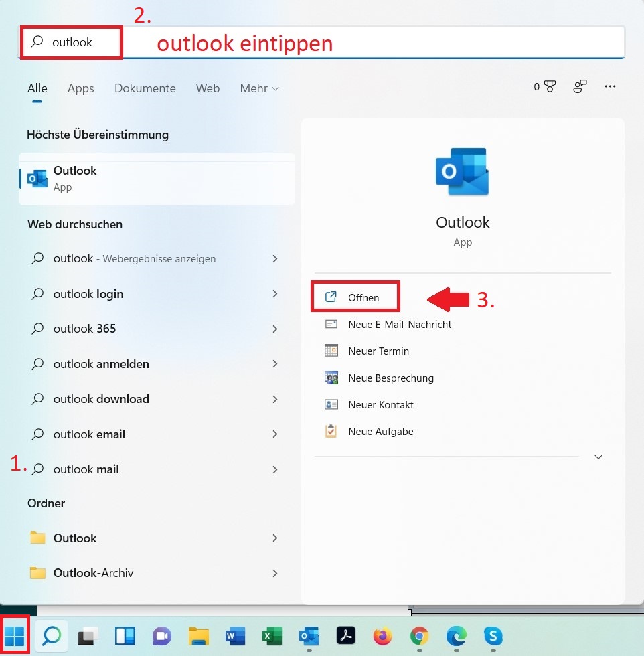Click the Neuer Kontakt card icon
Screen dimensions: 644x656
pyautogui.click(x=331, y=404)
